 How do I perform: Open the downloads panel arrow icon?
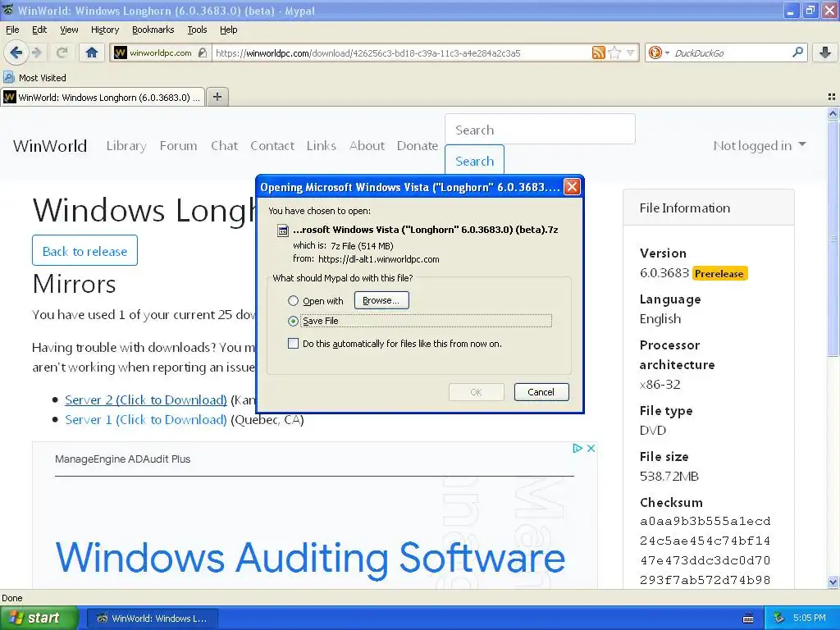(825, 52)
